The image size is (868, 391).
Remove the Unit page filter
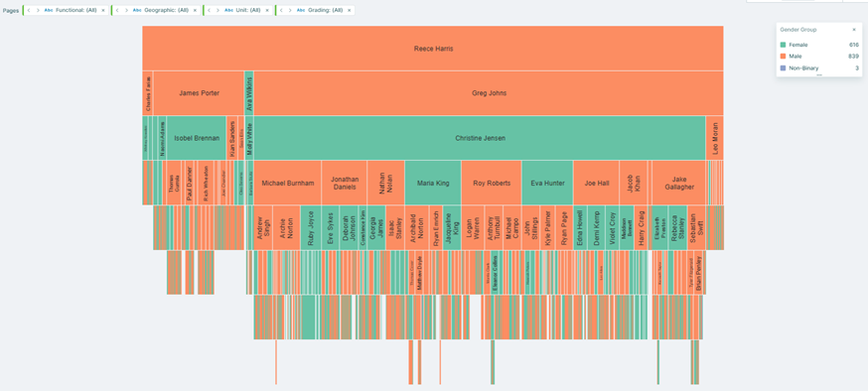tap(267, 10)
